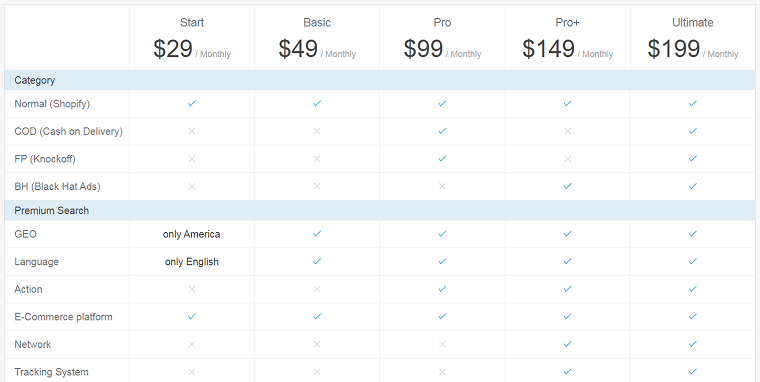760x382 pixels.
Task: Click the checkmark for BH (Black Hat Ads) under Pro+
Action: coord(568,186)
